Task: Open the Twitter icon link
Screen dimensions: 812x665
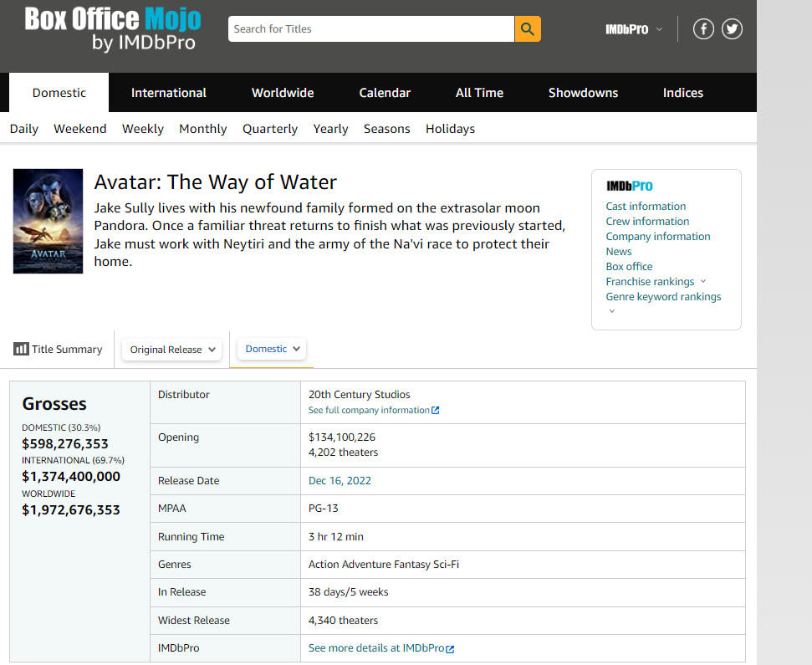Action: pyautogui.click(x=732, y=29)
